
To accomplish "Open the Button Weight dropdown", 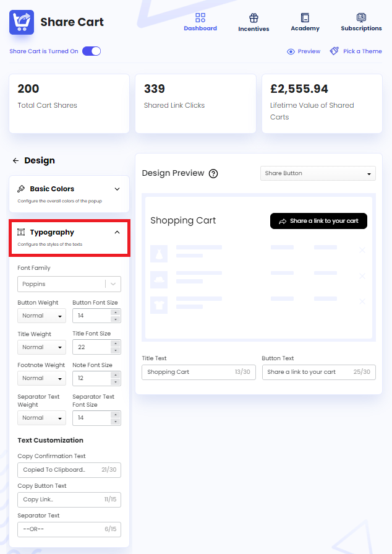I will pyautogui.click(x=41, y=316).
